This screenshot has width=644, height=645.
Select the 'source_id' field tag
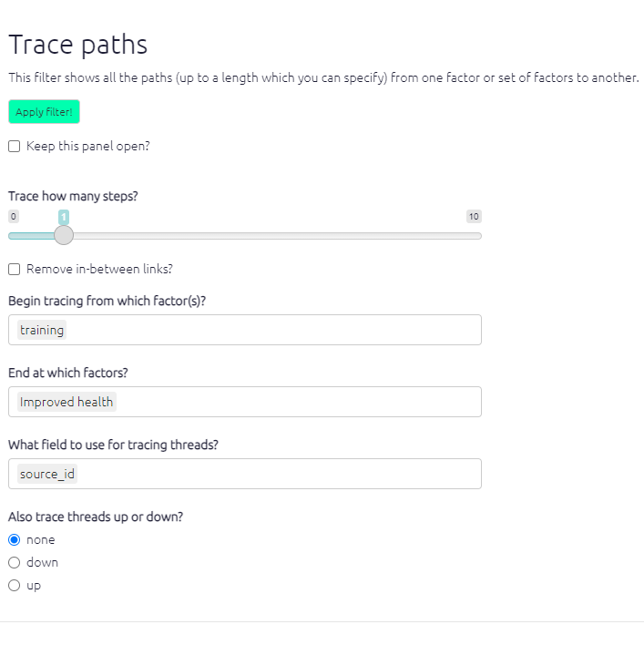(x=47, y=474)
